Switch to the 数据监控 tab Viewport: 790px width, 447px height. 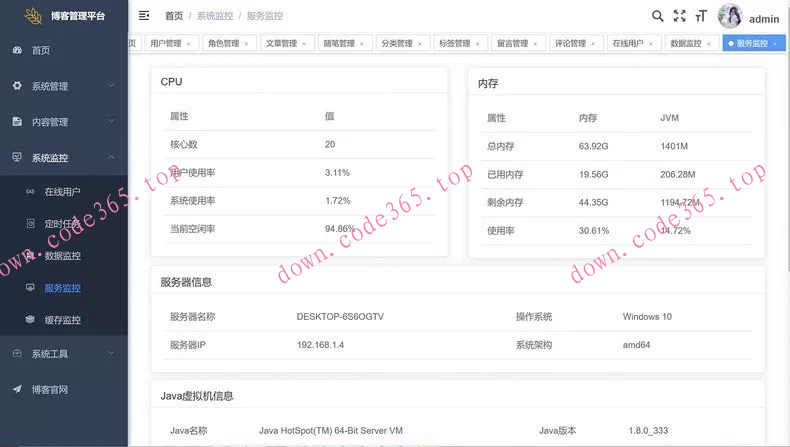pyautogui.click(x=686, y=43)
